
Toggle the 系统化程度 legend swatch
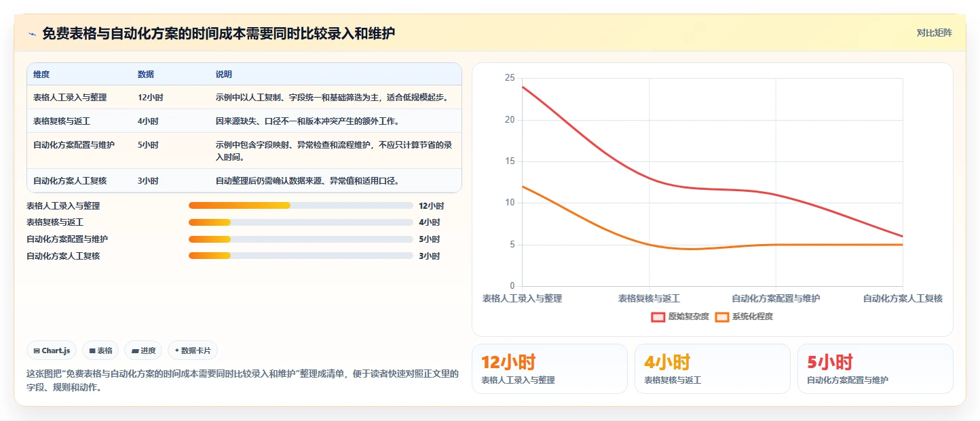[722, 317]
